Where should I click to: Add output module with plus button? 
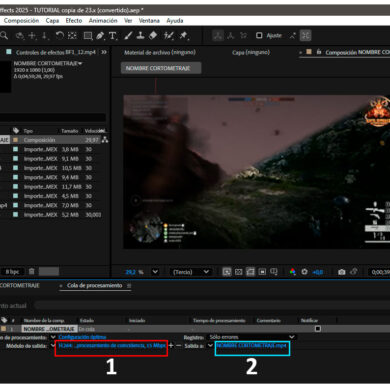point(171,346)
